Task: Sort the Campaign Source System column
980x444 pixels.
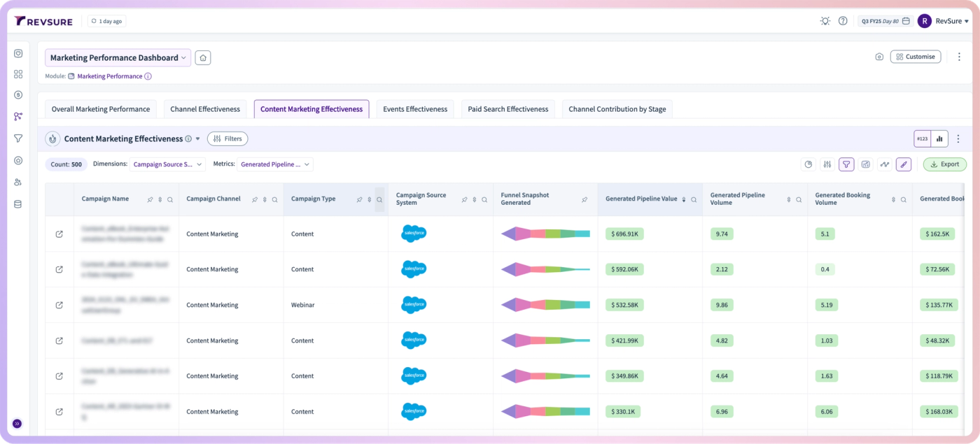Action: tap(475, 199)
